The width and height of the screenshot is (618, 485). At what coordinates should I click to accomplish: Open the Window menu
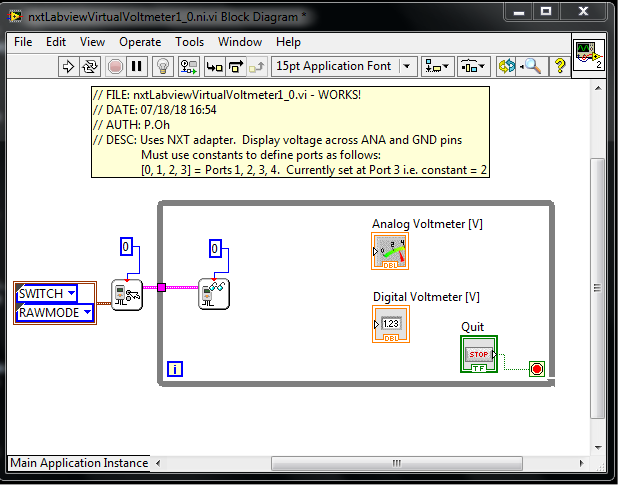[240, 42]
